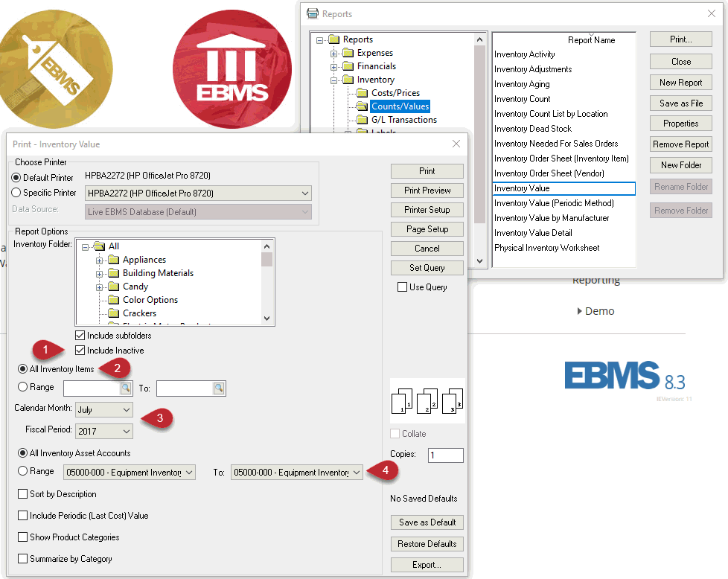728x579 pixels.
Task: Select All Inventory Asset Accounts radio
Action: click(22, 452)
